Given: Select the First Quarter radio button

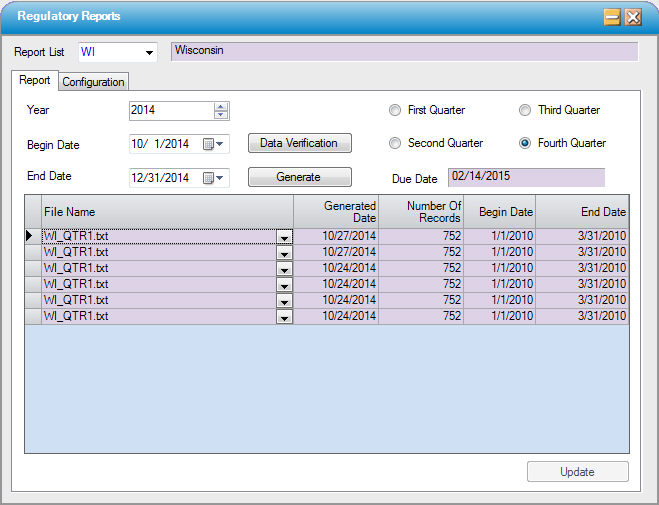Looking at the screenshot, I should pos(395,110).
